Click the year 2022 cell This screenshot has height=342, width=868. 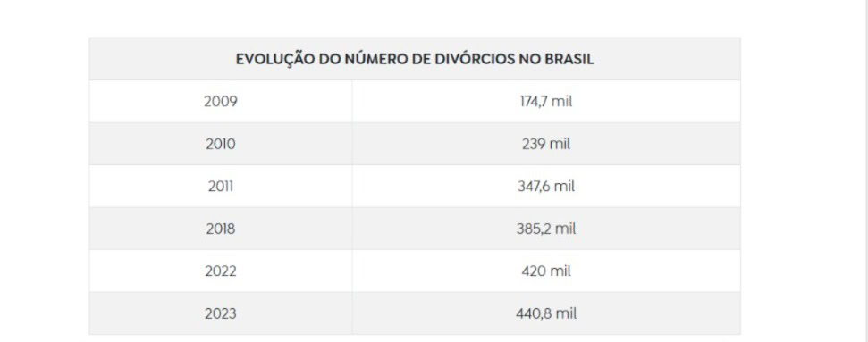(220, 271)
